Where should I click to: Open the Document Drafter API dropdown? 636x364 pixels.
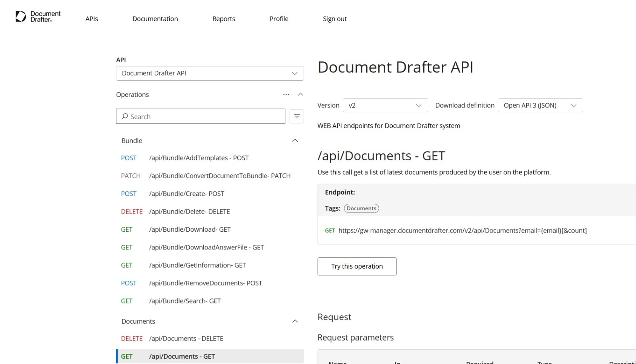[210, 73]
